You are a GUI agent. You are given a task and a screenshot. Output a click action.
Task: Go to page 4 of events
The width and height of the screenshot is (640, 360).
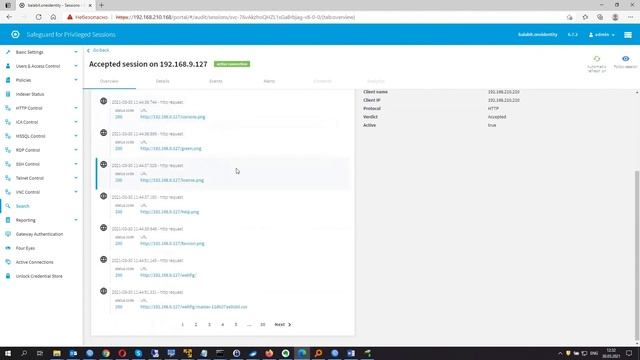(222, 324)
